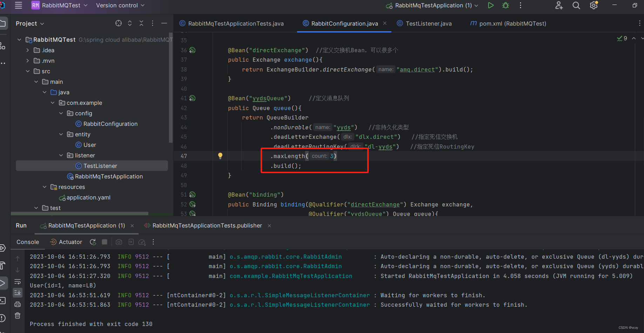Click the Project tree horizontal scrollbar
The width and height of the screenshot is (644, 333).
[x=80, y=213]
